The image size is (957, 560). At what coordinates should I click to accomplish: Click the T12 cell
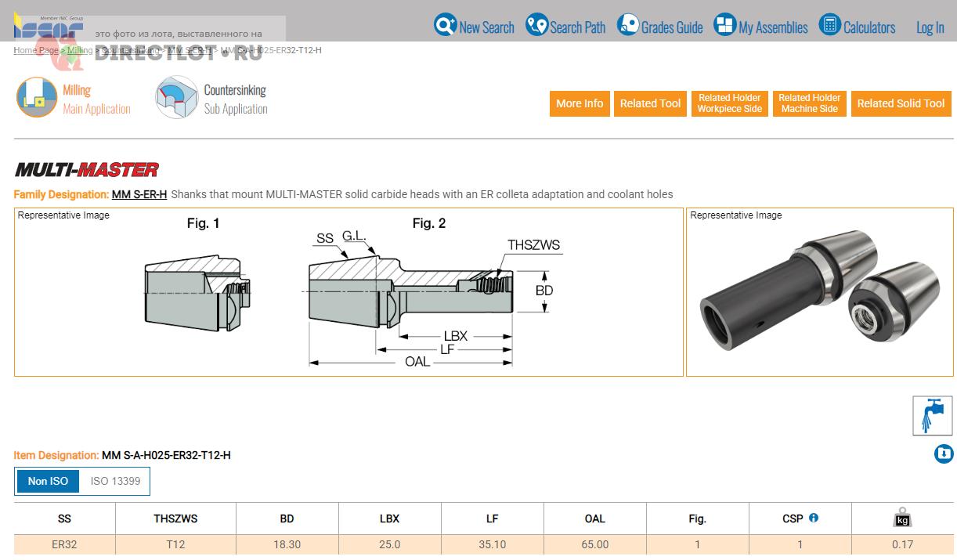[175, 544]
